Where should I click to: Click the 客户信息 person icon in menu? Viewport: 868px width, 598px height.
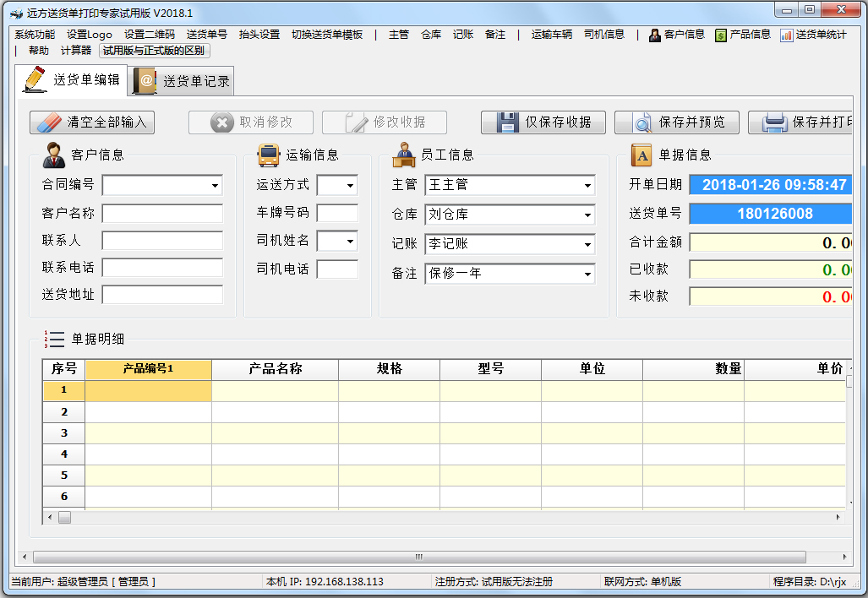655,35
